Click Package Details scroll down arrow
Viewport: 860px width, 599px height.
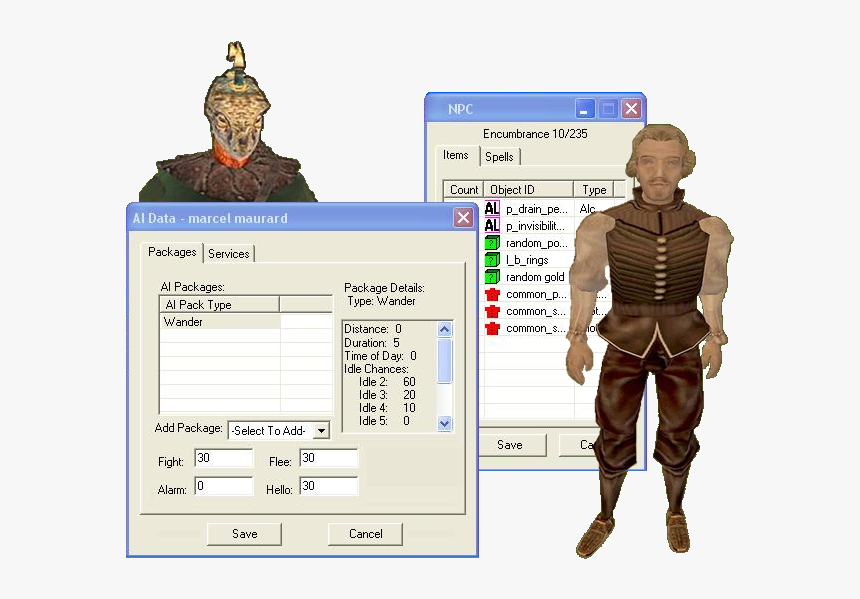point(445,423)
